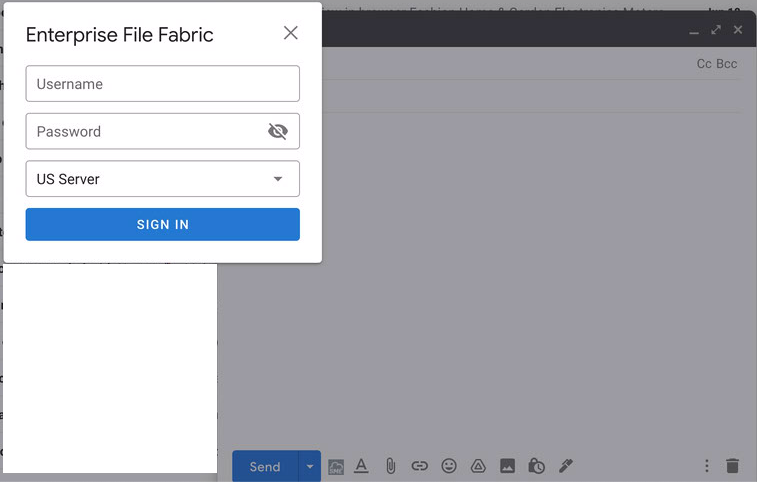Viewport: 757px width, 482px height.
Task: Open more options three-dot menu
Action: click(x=707, y=466)
